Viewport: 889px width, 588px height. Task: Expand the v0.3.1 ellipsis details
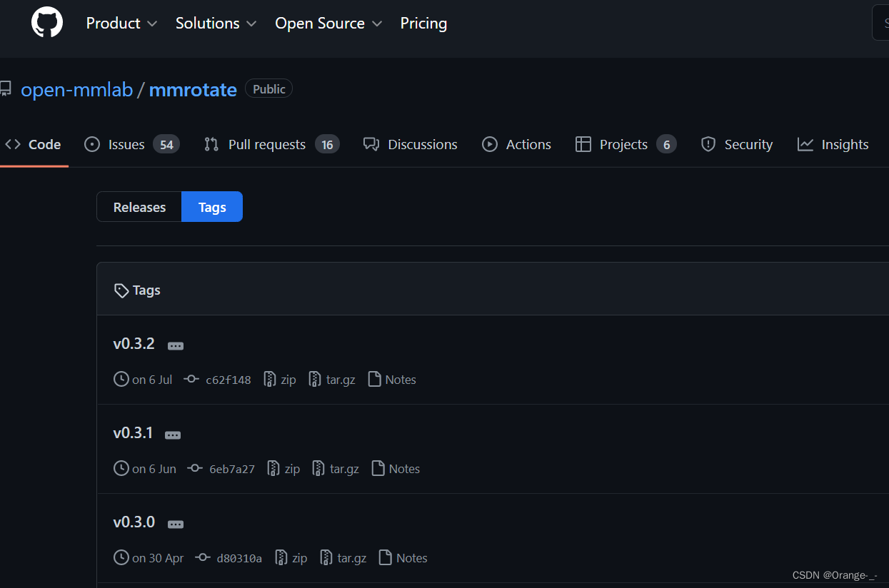pos(173,435)
